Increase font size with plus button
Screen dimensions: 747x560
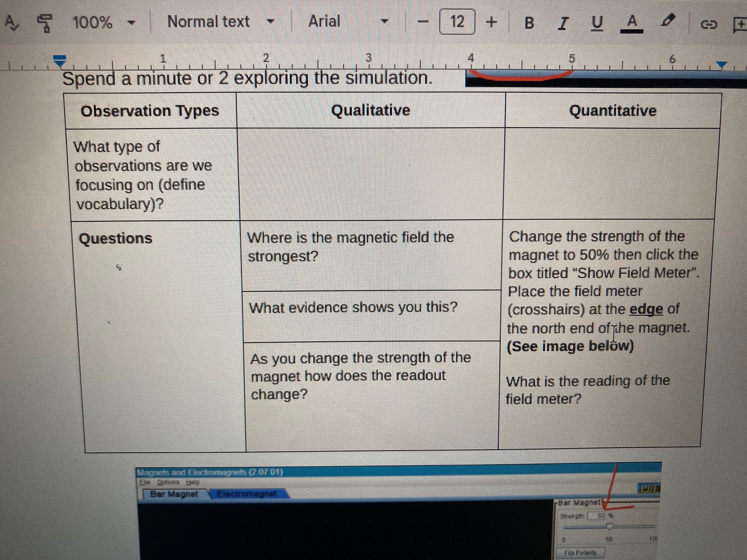point(491,22)
